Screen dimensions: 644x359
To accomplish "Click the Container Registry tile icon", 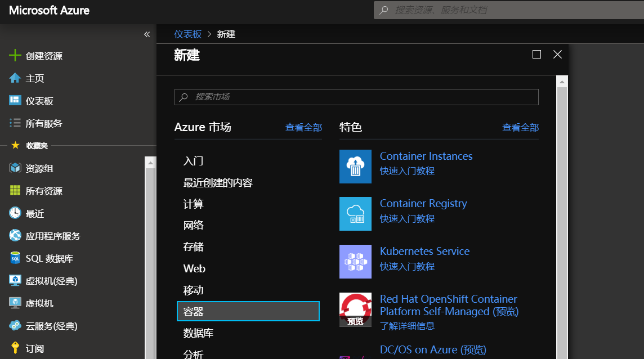I will point(355,214).
